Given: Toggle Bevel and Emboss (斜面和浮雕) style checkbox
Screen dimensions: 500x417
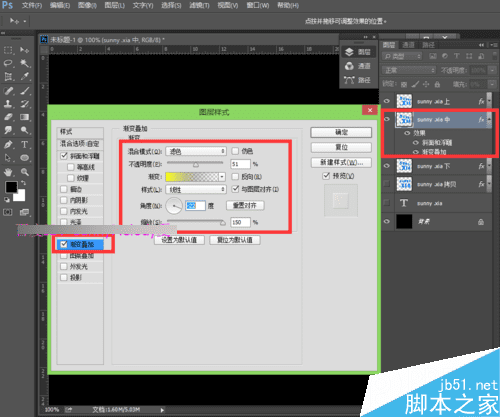Looking at the screenshot, I should (64, 156).
